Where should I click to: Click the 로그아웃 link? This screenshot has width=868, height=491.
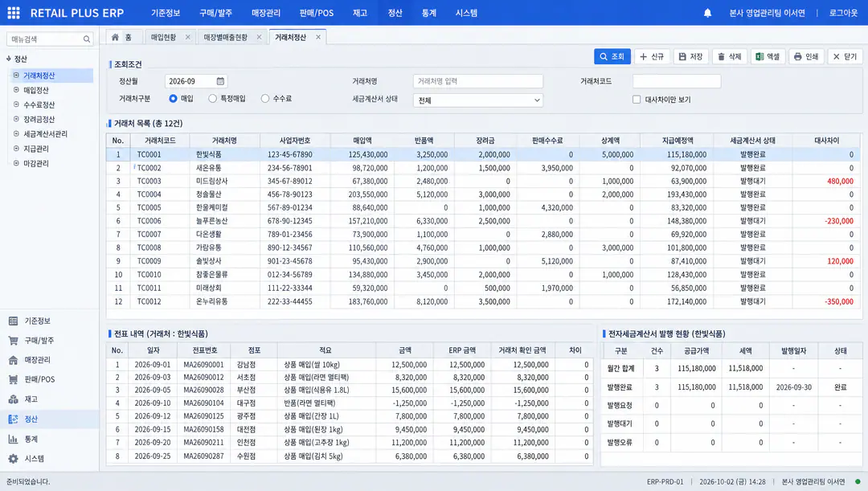click(x=843, y=13)
